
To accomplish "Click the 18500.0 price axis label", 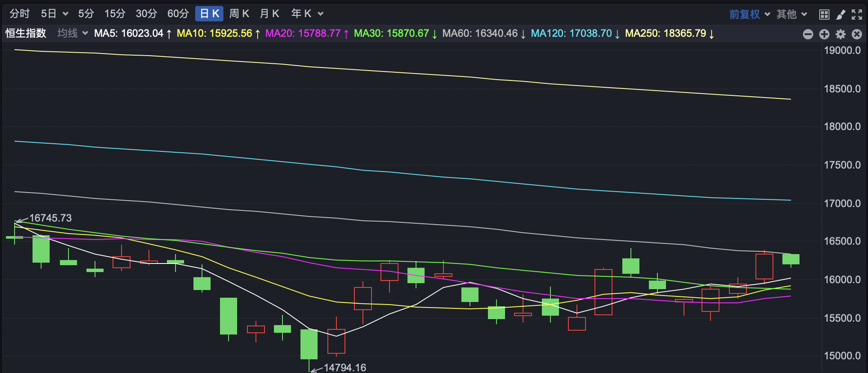I will 842,89.
